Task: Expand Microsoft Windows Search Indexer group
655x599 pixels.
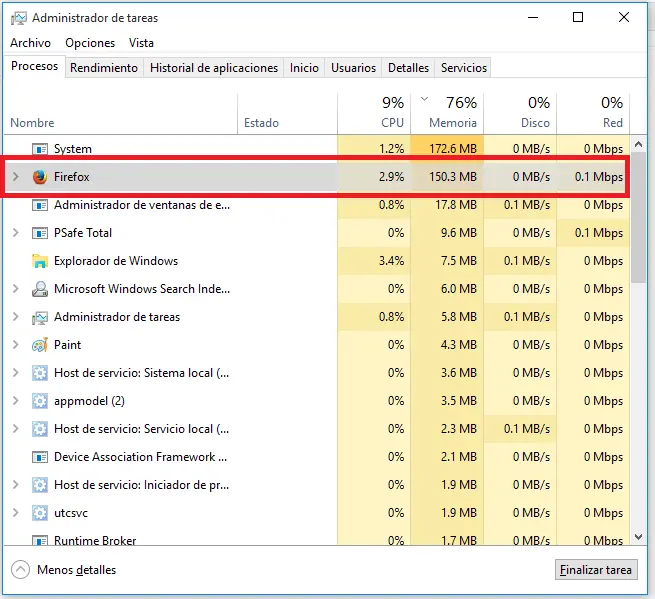Action: tap(16, 289)
